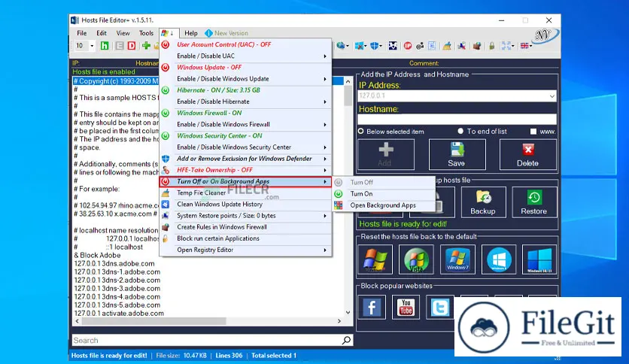Open the Edit menu
The image size is (629, 364).
pyautogui.click(x=102, y=33)
